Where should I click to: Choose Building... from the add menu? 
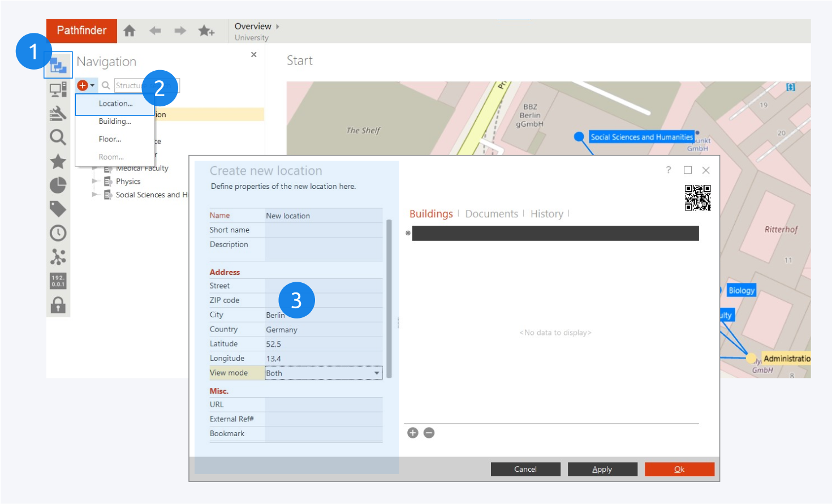[x=115, y=121]
